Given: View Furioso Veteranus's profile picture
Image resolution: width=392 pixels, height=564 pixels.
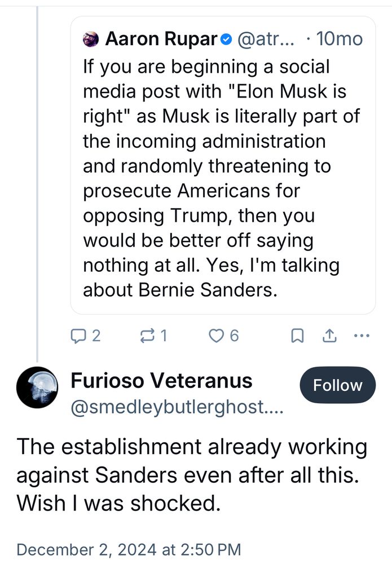Looking at the screenshot, I should coord(37,387).
